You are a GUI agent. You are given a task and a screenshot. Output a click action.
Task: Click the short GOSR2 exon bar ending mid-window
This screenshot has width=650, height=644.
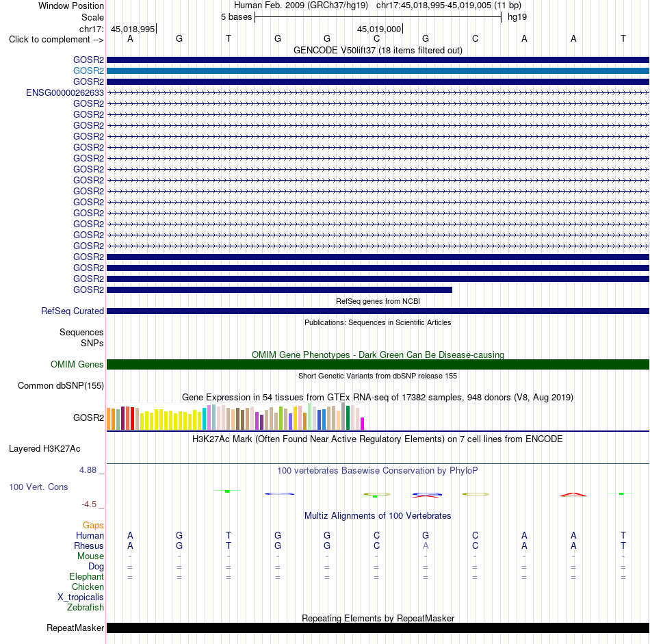(x=279, y=290)
